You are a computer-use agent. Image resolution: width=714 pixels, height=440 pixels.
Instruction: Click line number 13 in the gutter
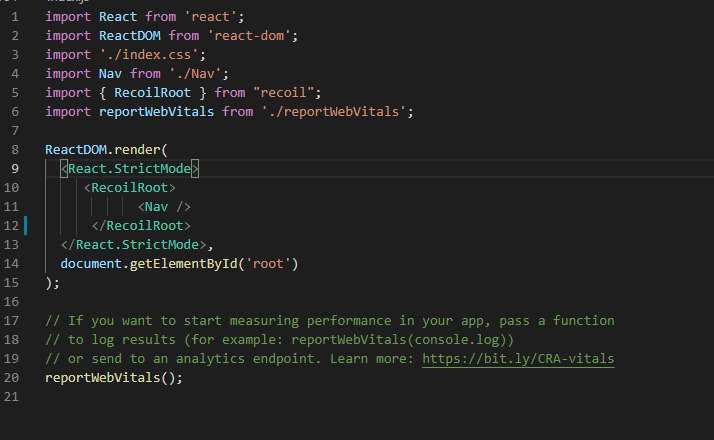(11, 245)
